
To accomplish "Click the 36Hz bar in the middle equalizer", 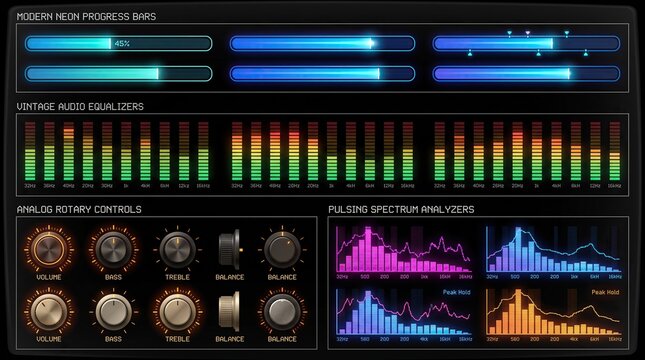I will point(256,151).
